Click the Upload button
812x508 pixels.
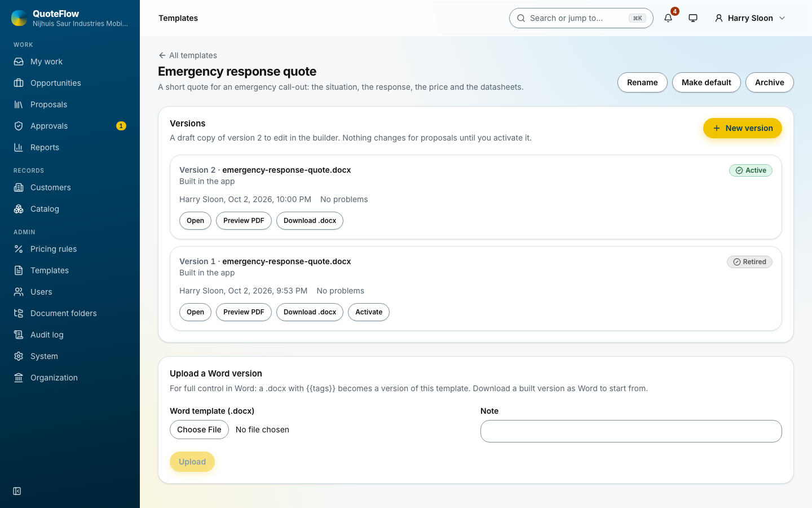tap(192, 462)
